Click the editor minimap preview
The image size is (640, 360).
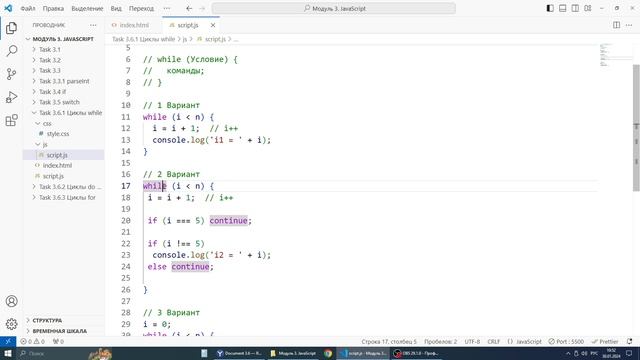point(615,55)
